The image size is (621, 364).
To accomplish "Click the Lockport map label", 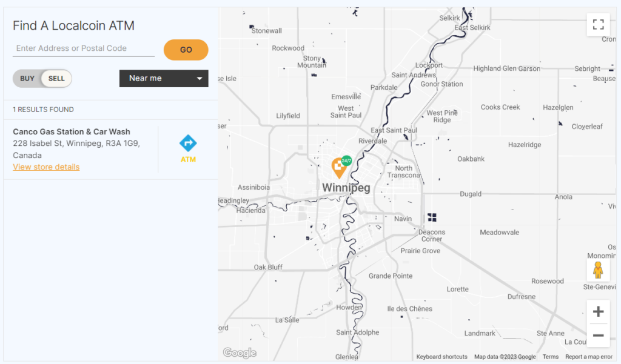I will [429, 65].
